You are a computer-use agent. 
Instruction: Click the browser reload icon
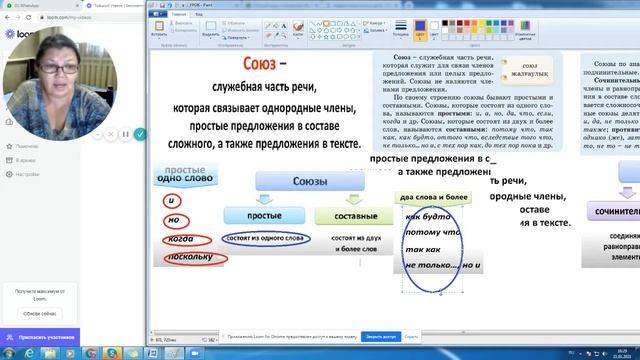pyautogui.click(x=29, y=18)
